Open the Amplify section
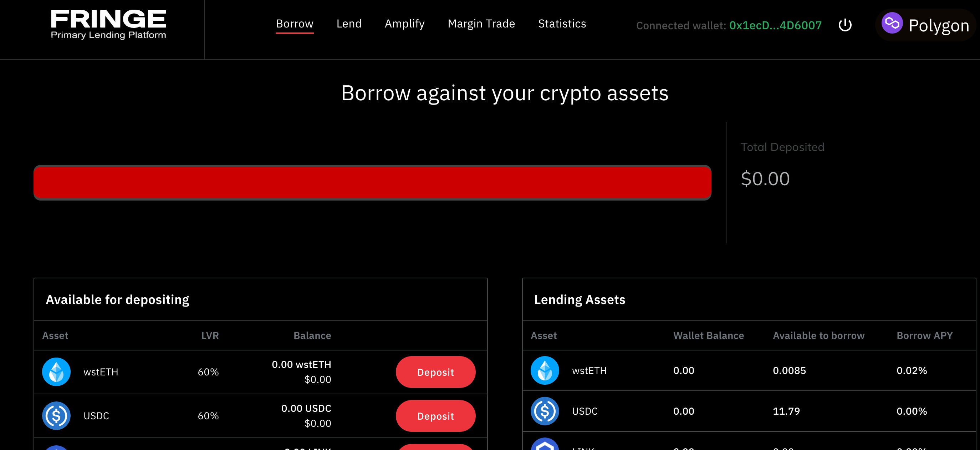 click(405, 24)
